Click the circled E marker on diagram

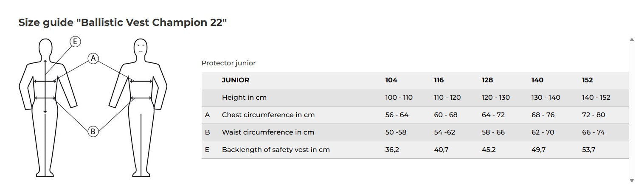tap(75, 41)
